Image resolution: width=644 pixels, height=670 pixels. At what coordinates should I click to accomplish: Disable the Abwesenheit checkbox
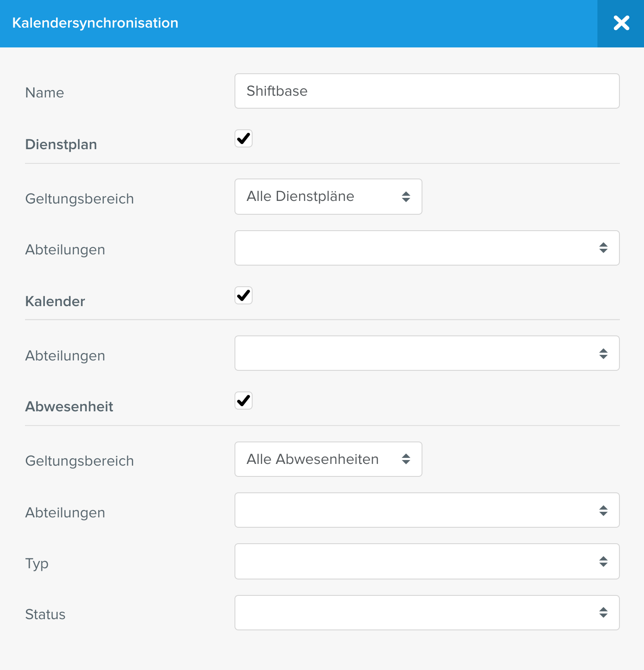coord(244,401)
